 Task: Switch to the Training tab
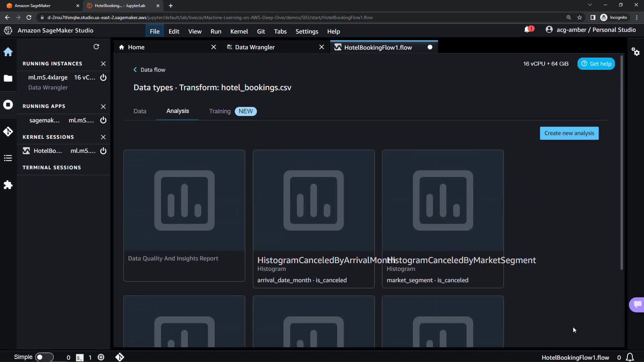(220, 111)
